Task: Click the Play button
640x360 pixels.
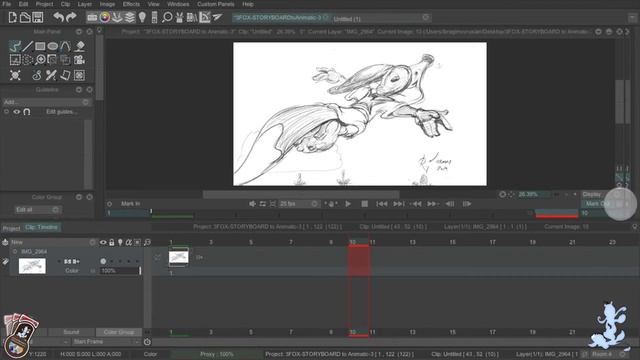Action: [348, 204]
